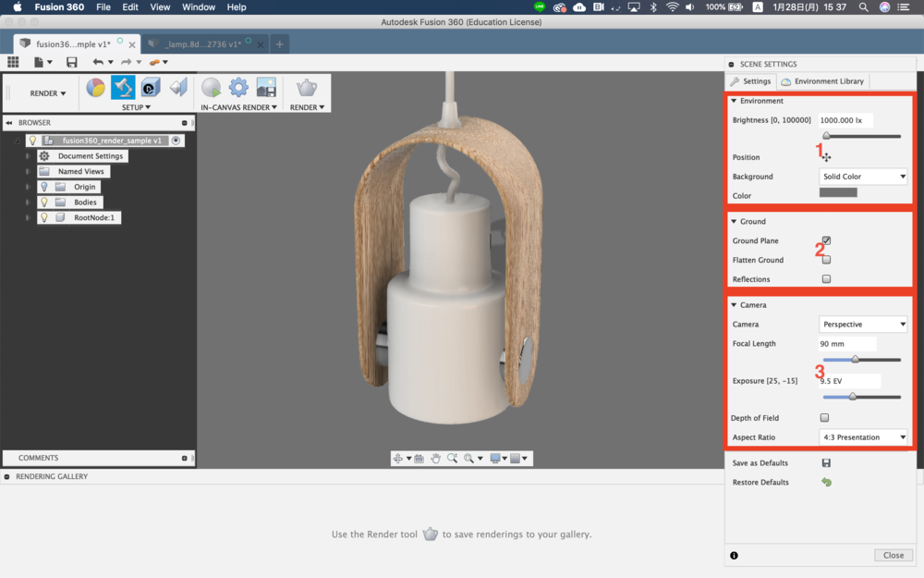This screenshot has height=578, width=924.
Task: Open the View menu in menu bar
Action: pyautogui.click(x=160, y=7)
